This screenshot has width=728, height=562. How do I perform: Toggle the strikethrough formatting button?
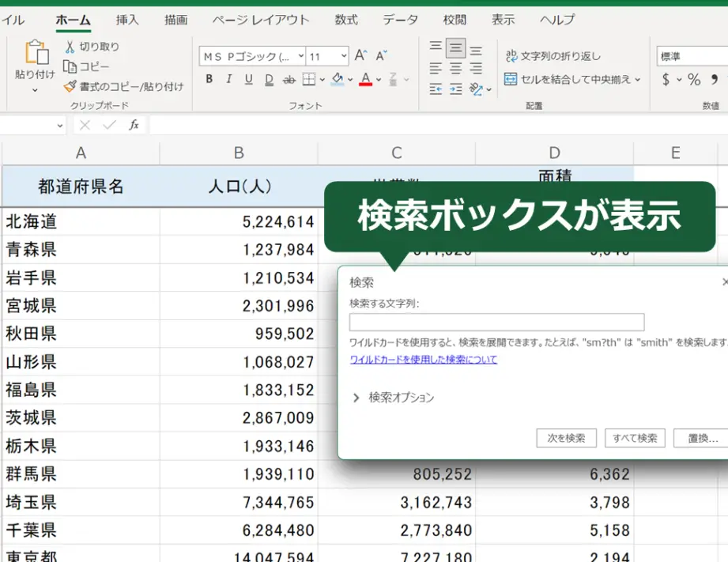point(289,79)
